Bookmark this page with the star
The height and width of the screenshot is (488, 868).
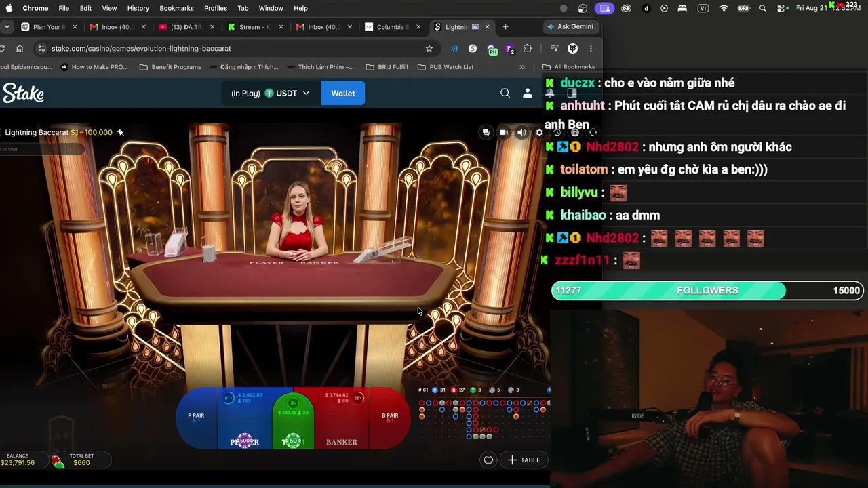429,48
